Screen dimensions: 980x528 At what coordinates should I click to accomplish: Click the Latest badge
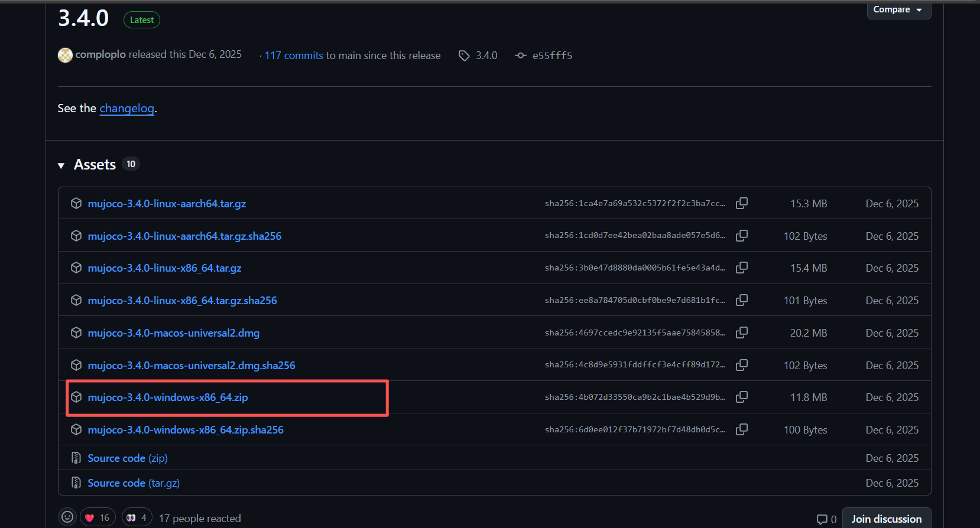point(142,20)
